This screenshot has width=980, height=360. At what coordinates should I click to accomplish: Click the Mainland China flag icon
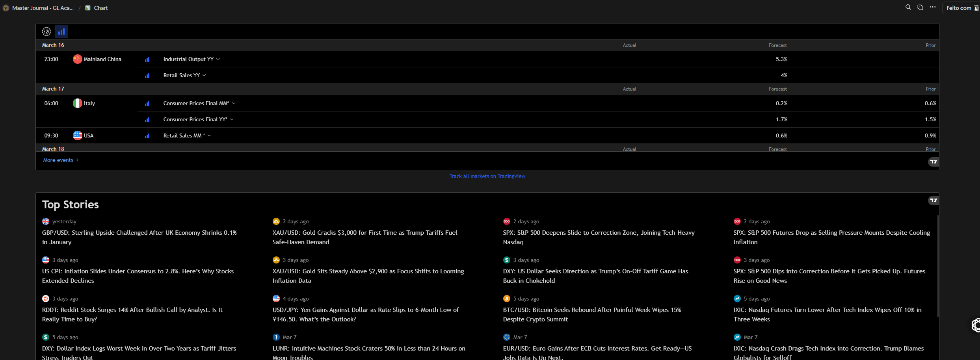point(77,59)
